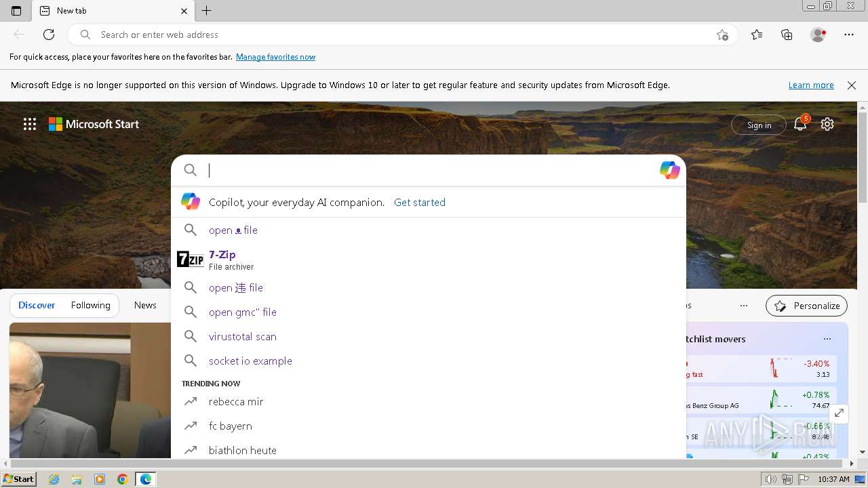
Task: Launch Internet Explorer from taskbar
Action: [54, 479]
